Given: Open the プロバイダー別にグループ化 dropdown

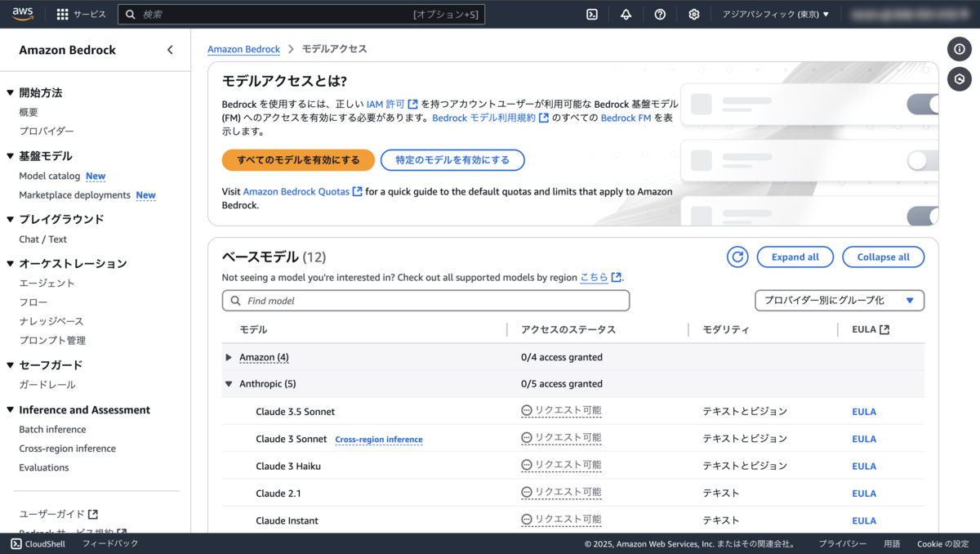Looking at the screenshot, I should pyautogui.click(x=840, y=301).
